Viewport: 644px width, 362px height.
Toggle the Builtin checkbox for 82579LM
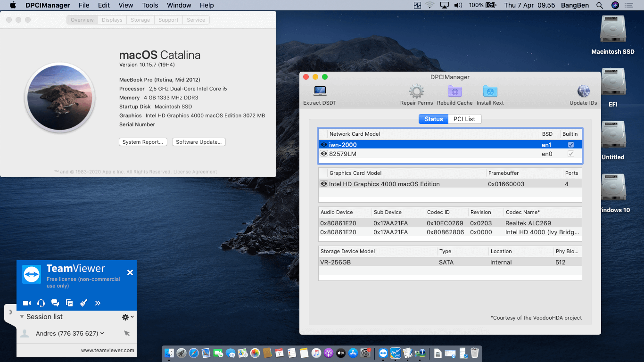tap(571, 154)
